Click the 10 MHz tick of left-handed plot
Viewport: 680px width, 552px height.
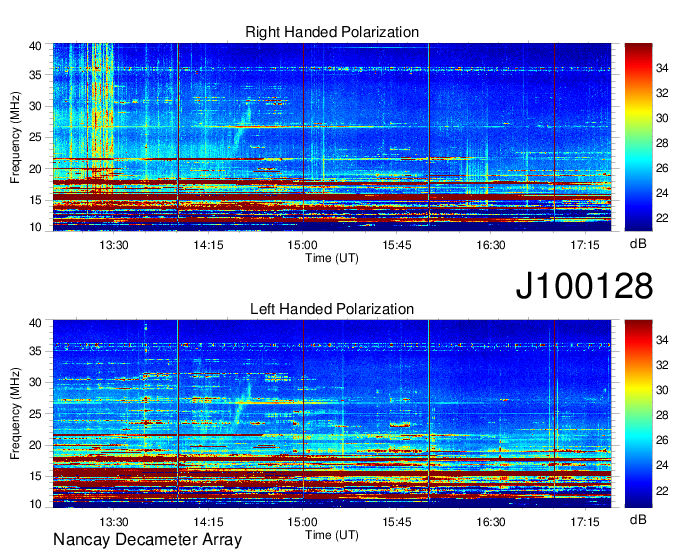[35, 504]
